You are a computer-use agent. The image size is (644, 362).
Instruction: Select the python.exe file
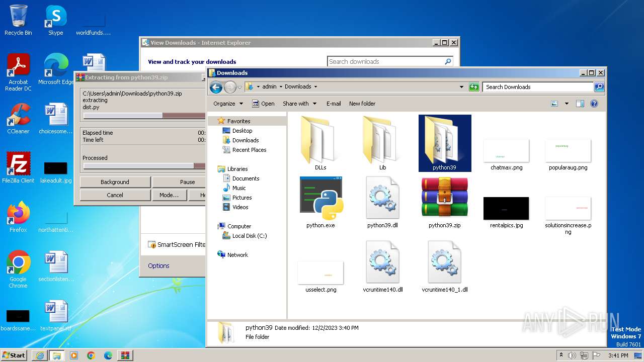click(x=320, y=202)
